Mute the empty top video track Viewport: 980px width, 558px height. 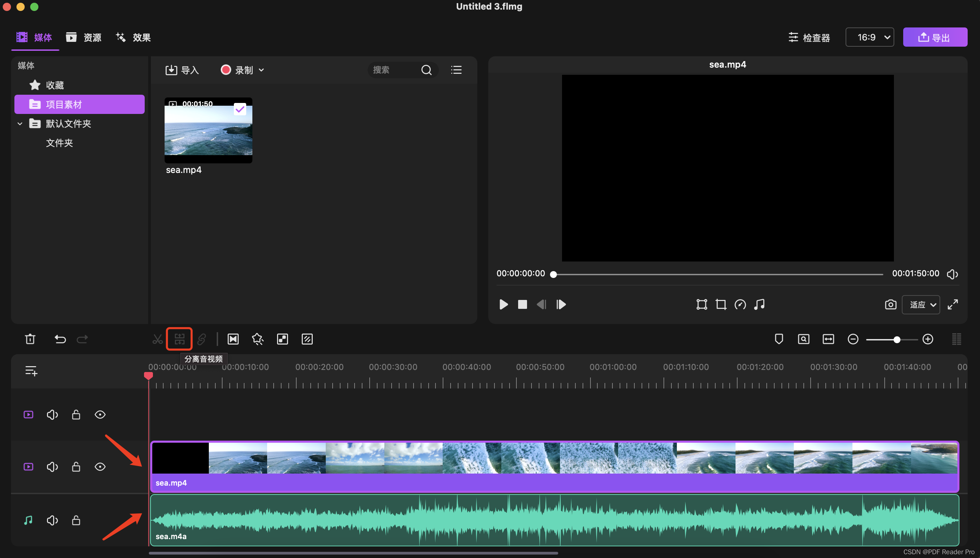tap(52, 415)
